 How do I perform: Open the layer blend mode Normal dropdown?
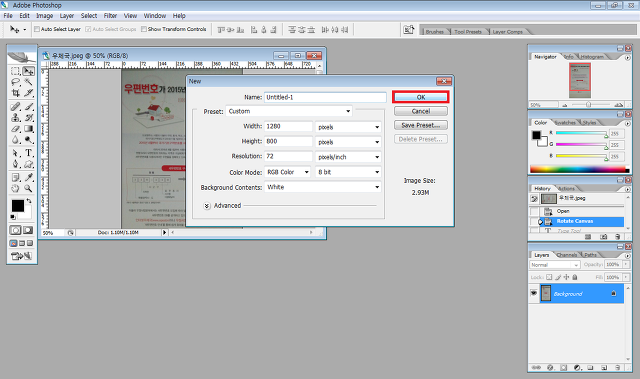(555, 265)
